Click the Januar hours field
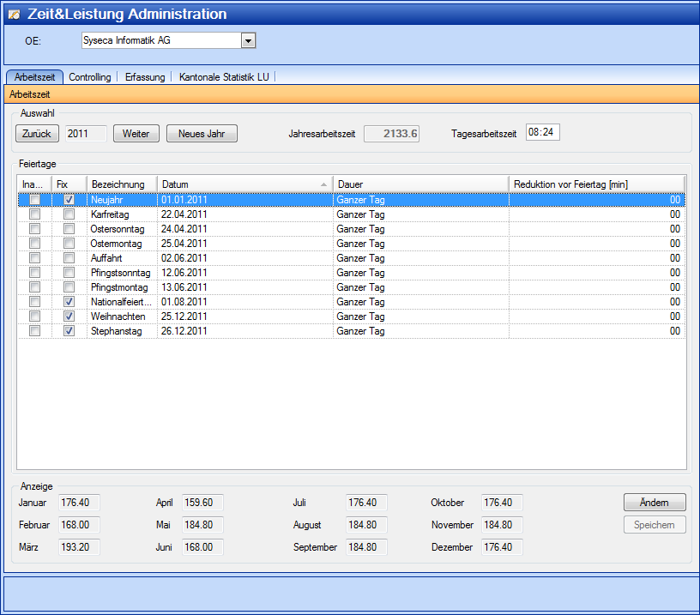 coord(80,503)
